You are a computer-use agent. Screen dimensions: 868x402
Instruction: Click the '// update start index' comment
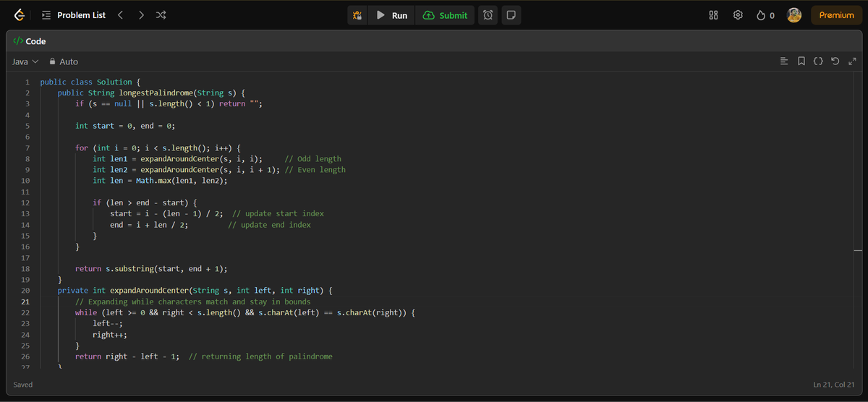click(x=278, y=214)
